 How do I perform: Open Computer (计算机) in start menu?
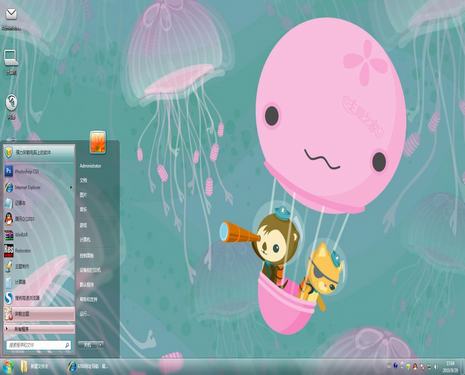(x=85, y=240)
